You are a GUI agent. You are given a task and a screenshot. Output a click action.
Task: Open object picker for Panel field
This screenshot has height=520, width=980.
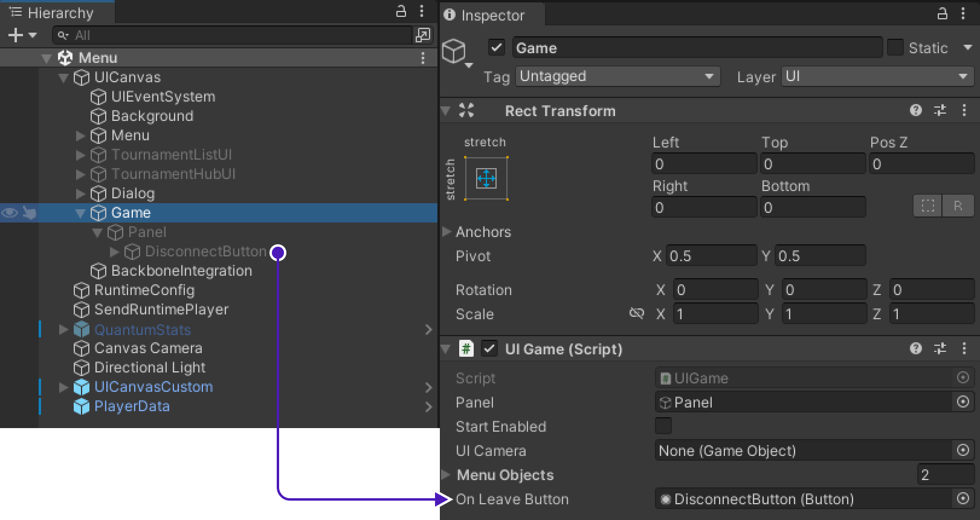pyautogui.click(x=963, y=402)
